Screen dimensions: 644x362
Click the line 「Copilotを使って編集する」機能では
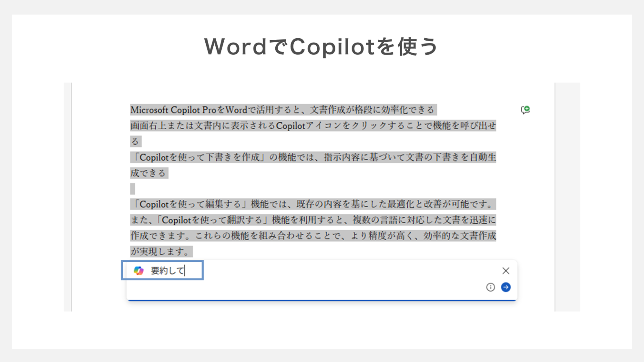(313, 204)
